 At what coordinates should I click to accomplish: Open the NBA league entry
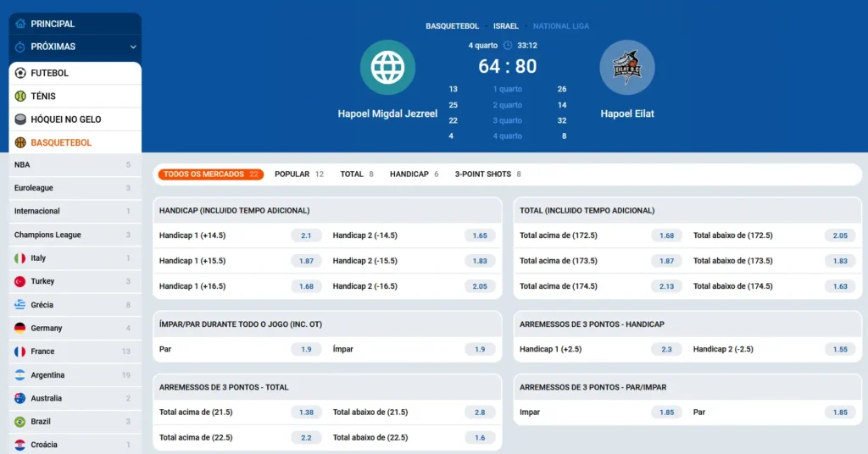point(75,165)
